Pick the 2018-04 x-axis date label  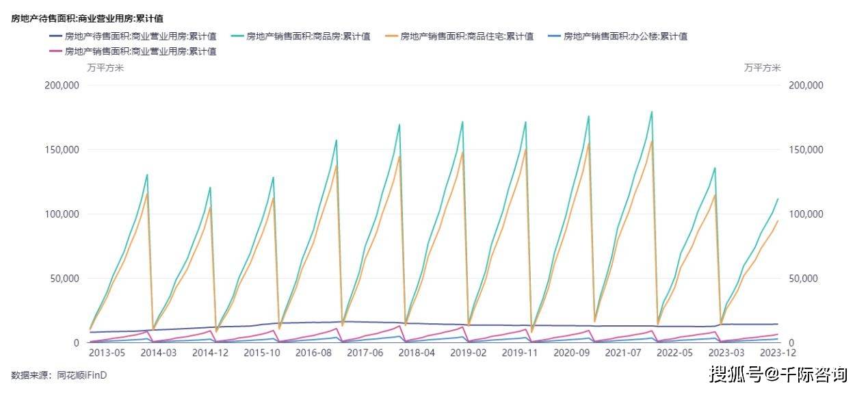pyautogui.click(x=418, y=353)
